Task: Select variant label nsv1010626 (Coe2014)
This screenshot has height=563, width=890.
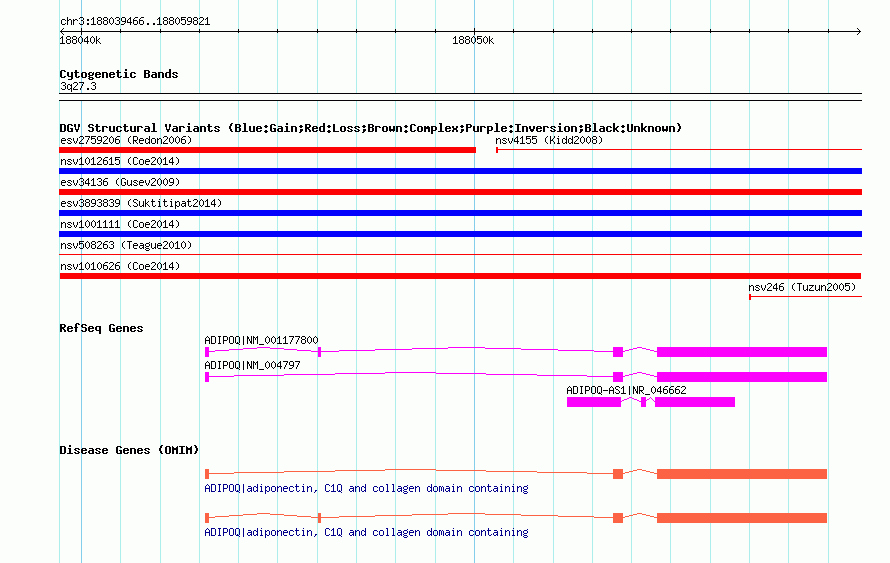Action: point(120,266)
